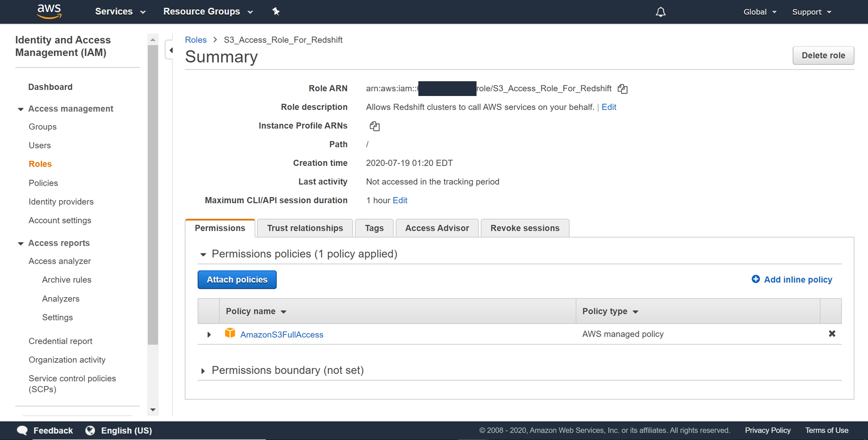Image resolution: width=868 pixels, height=440 pixels.
Task: Open Access analyzer page
Action: click(59, 261)
